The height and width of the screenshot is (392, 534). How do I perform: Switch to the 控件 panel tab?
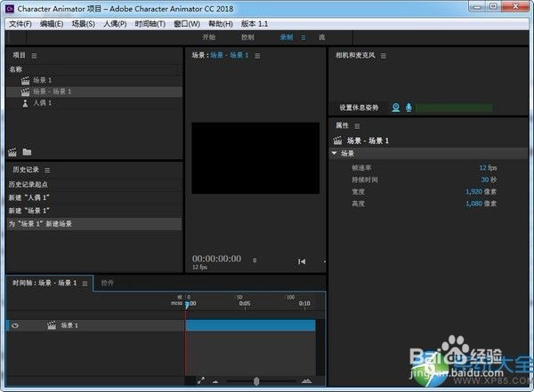pos(108,283)
